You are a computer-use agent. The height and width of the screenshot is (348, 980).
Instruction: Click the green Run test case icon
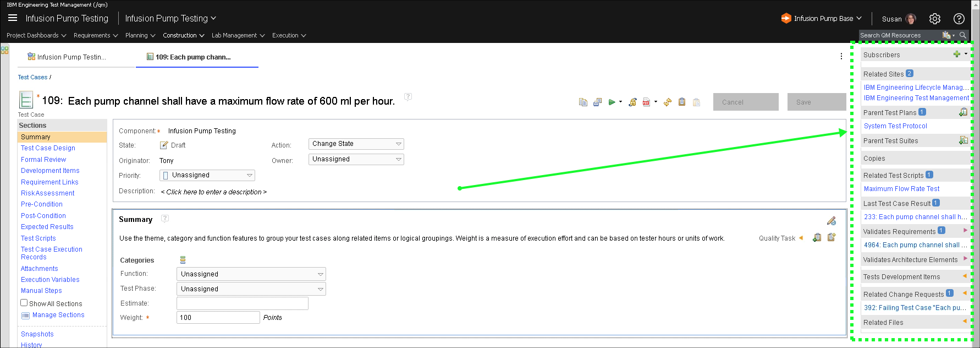coord(612,102)
